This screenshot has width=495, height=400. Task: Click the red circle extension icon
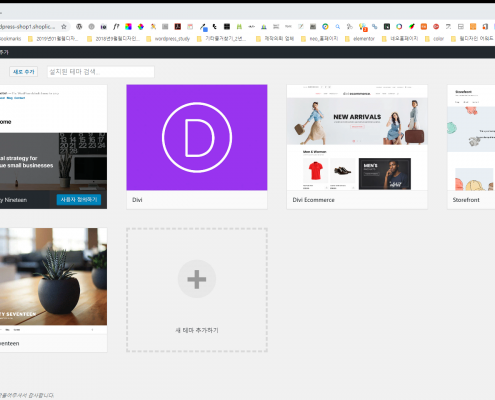click(436, 27)
